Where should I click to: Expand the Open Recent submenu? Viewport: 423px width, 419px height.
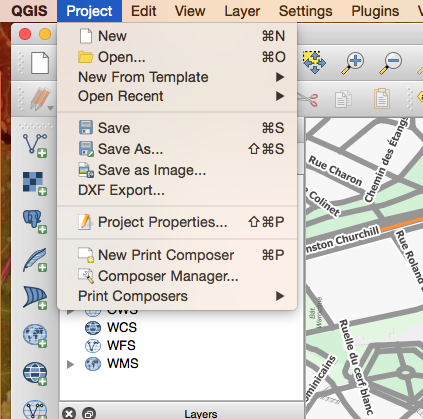pos(177,96)
